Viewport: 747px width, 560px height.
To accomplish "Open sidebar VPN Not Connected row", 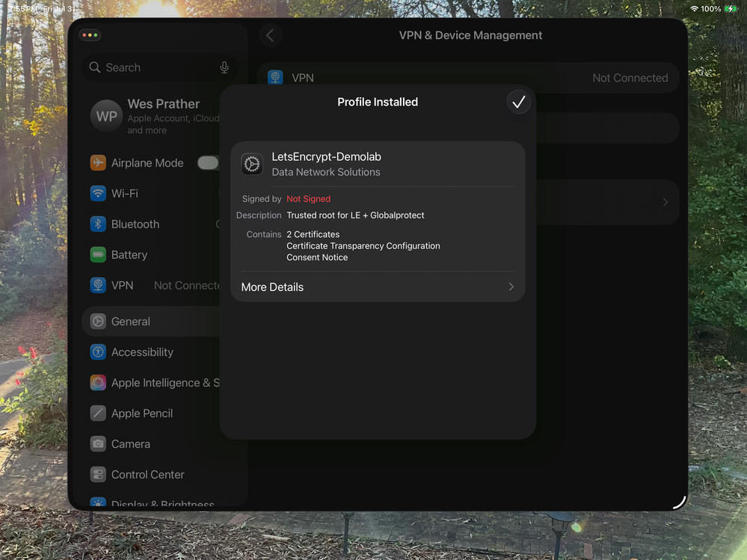I will coord(152,286).
